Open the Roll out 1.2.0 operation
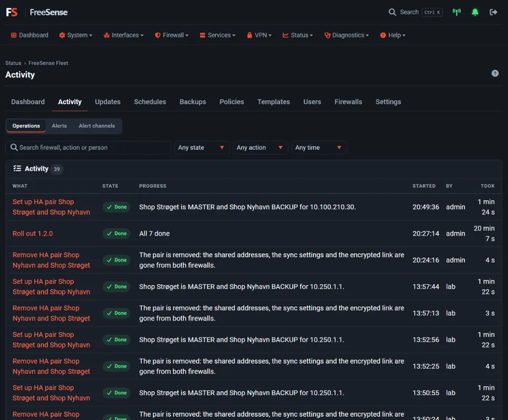The height and width of the screenshot is (420, 508). (x=33, y=234)
